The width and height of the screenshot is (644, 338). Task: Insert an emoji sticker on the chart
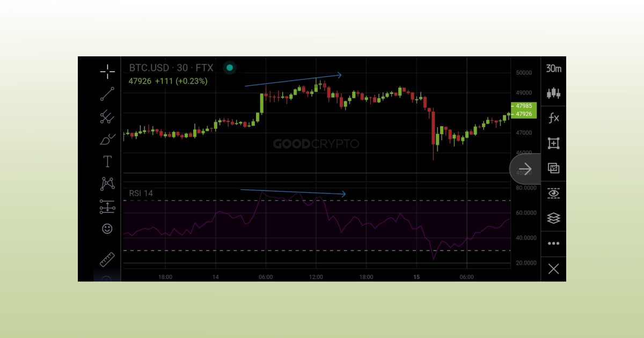coord(107,229)
